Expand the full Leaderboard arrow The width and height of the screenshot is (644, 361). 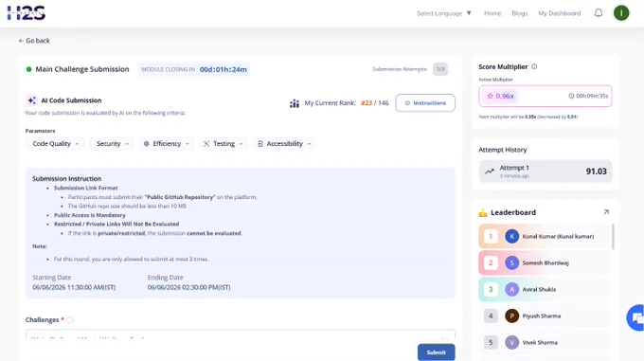[606, 212]
